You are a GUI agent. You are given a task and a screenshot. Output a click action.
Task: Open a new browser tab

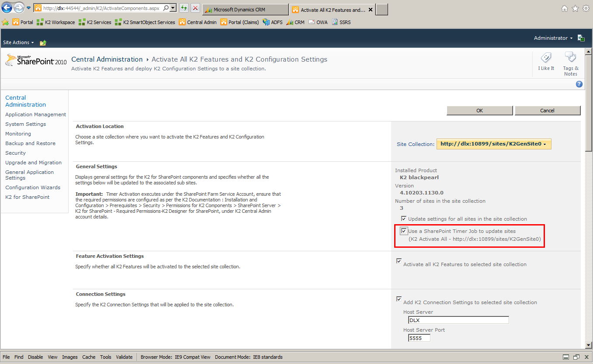(382, 10)
